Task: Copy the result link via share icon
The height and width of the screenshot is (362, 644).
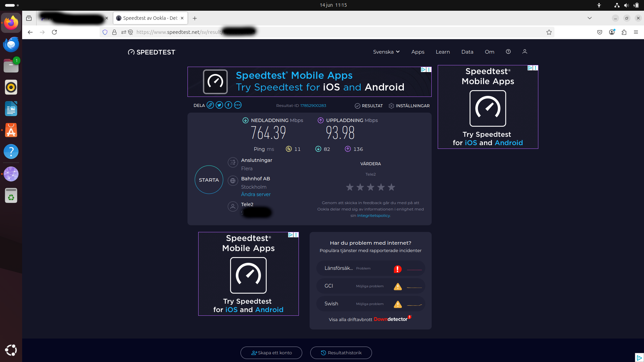Action: pos(210,105)
